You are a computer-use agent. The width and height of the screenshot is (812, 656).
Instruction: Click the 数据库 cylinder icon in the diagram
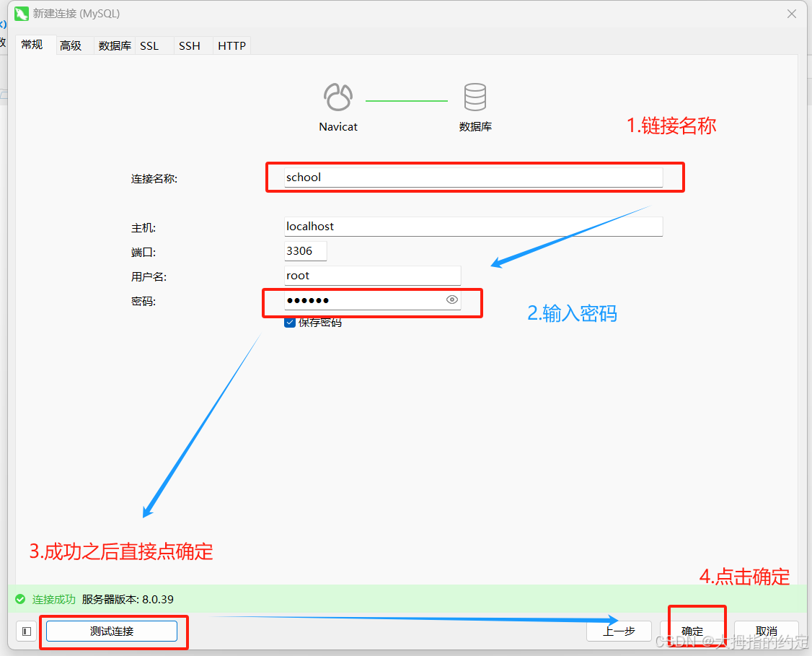[x=475, y=97]
